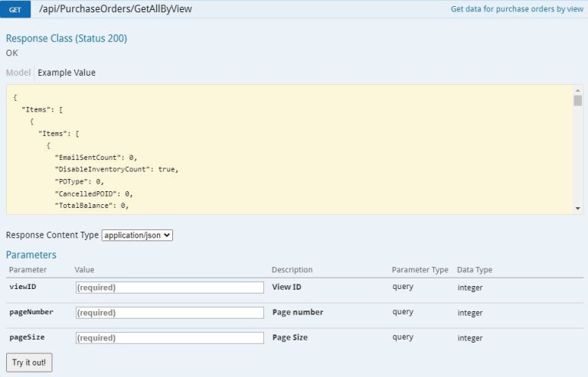Click the example JSON scrollbar down arrow
The width and height of the screenshot is (588, 377).
(578, 209)
